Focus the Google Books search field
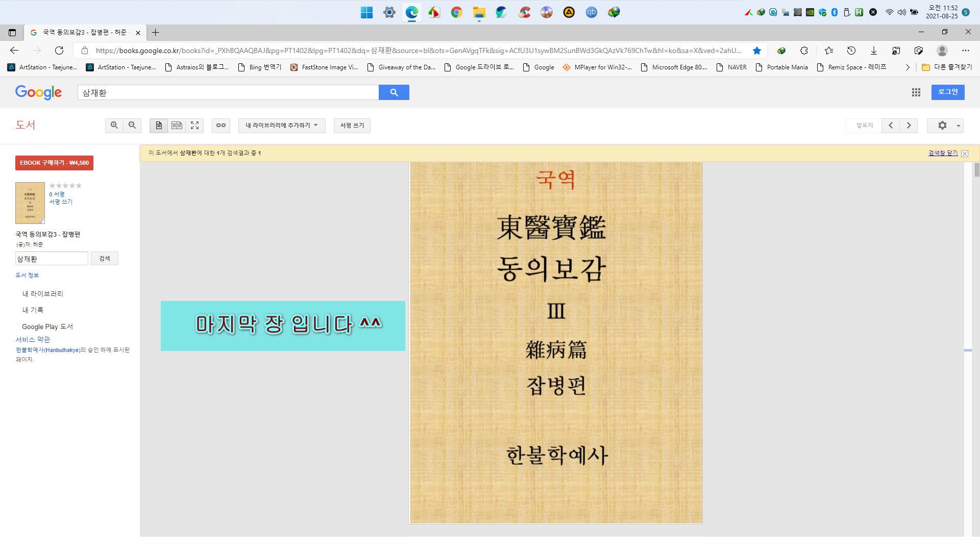 point(228,92)
